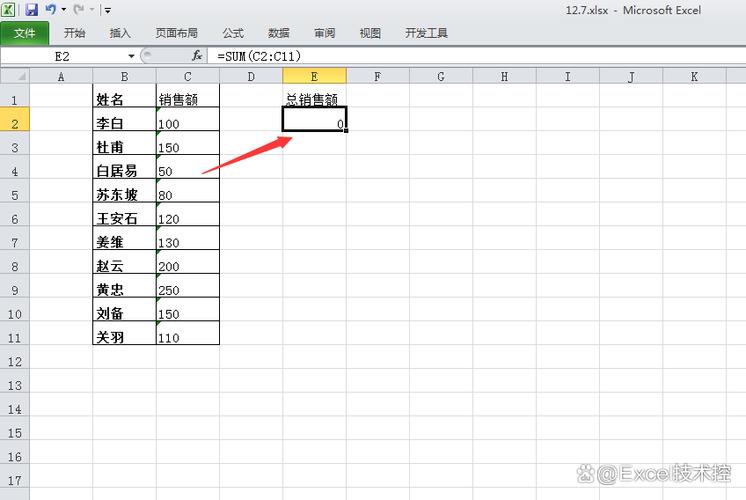Click the 赵云 name cell
Image resolution: width=746 pixels, height=500 pixels.
(x=124, y=262)
